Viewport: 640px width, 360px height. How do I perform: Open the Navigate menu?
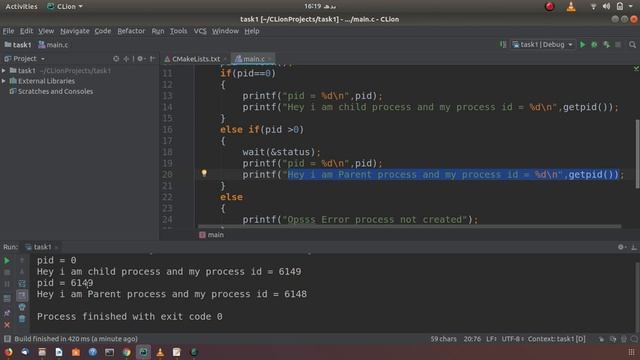[75, 31]
